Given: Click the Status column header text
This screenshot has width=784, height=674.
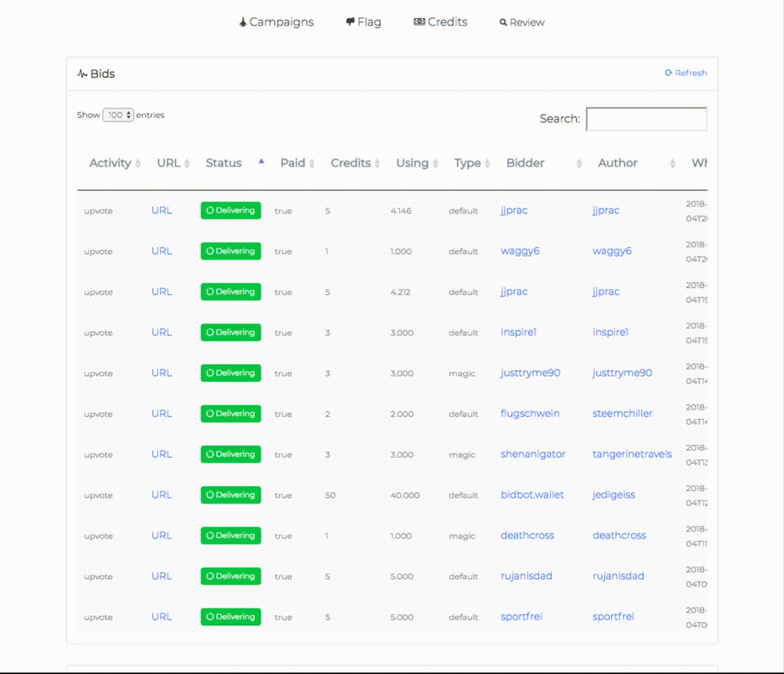Looking at the screenshot, I should pos(224,163).
